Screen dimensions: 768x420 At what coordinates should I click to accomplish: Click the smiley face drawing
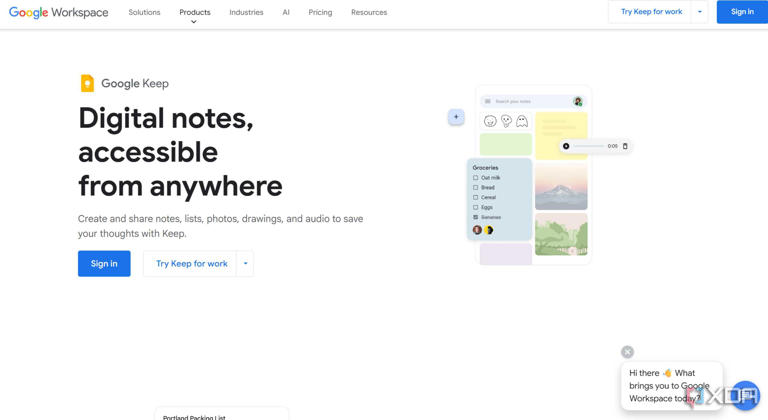tap(490, 121)
